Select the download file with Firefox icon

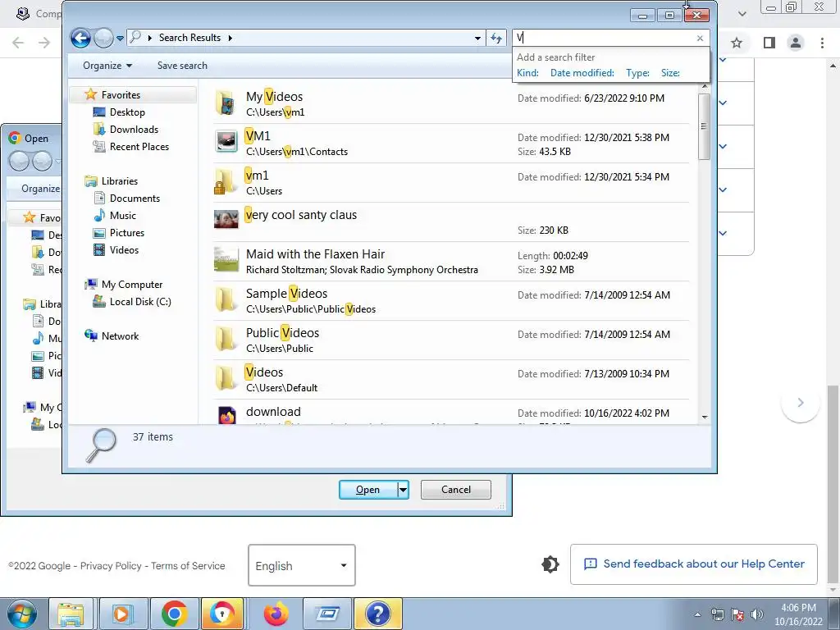pyautogui.click(x=226, y=415)
